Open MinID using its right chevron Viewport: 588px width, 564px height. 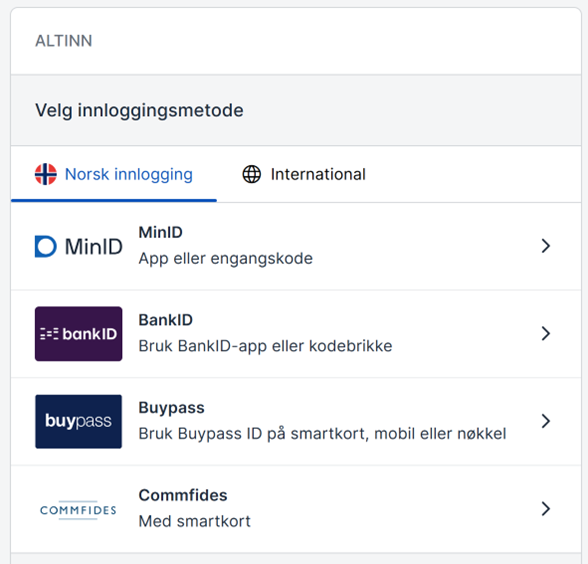pyautogui.click(x=546, y=246)
